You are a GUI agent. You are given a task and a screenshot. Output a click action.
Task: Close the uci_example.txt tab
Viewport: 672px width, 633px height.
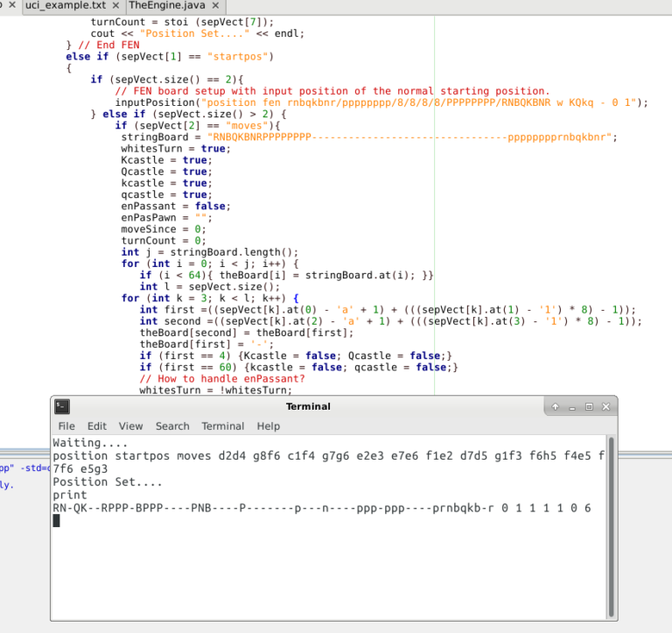(115, 5)
